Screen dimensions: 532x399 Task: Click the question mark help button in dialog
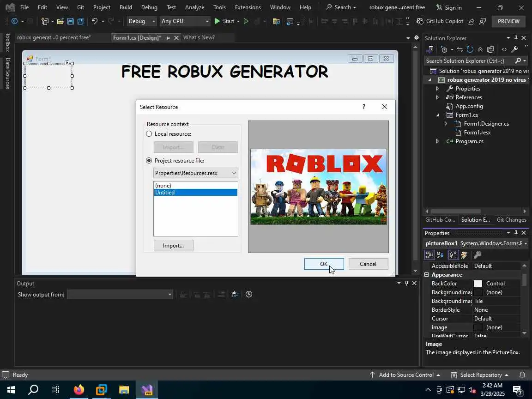[364, 107]
